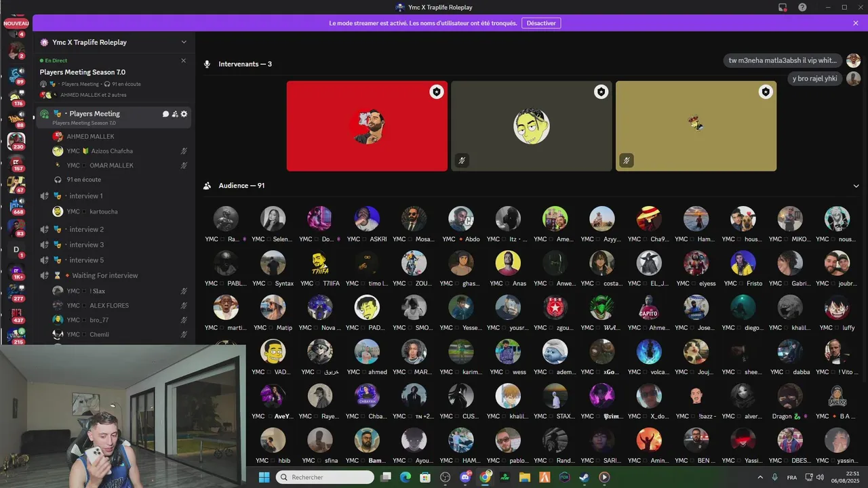Click audience member Matip's avatar
This screenshot has width=868, height=488.
tap(273, 307)
